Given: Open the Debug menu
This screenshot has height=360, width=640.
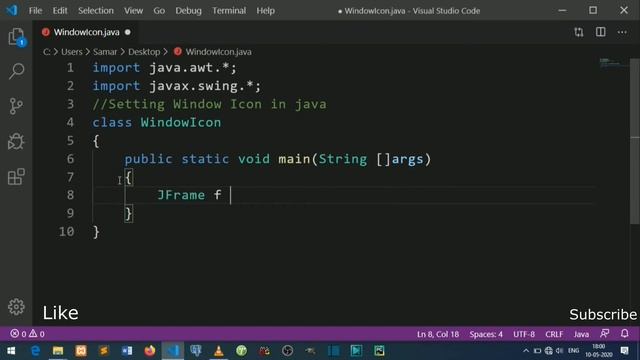Looking at the screenshot, I should [189, 11].
